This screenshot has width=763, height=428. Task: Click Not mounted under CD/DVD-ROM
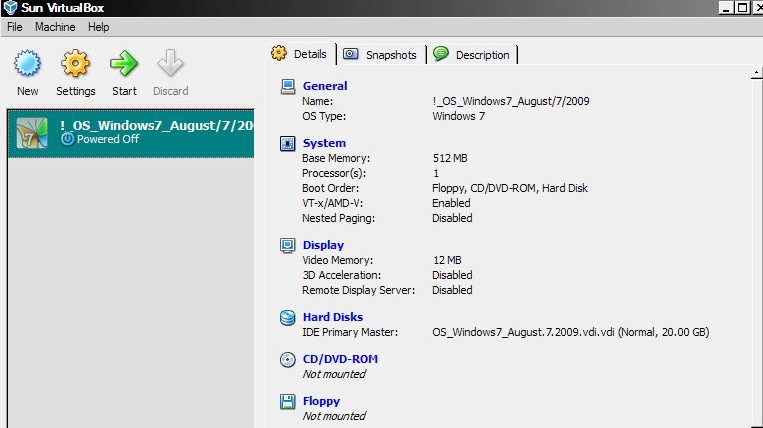pyautogui.click(x=334, y=374)
